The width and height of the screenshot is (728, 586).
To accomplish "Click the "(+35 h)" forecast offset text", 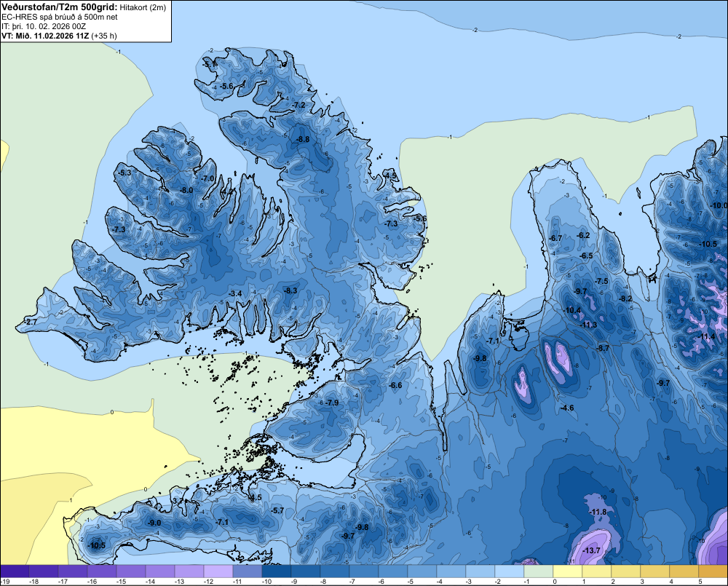I will click(x=104, y=36).
